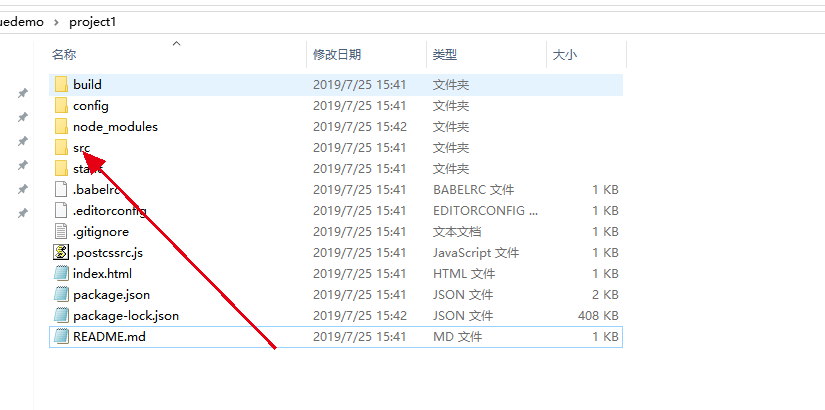This screenshot has height=410, width=825.
Task: Select the README.md file icon
Action: [61, 337]
